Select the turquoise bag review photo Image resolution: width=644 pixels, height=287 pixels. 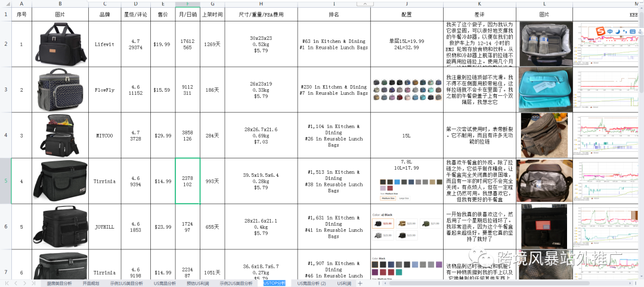544,89
